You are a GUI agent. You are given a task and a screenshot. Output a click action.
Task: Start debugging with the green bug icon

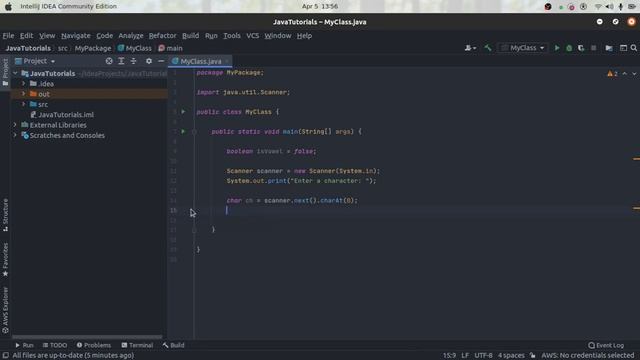(x=569, y=48)
